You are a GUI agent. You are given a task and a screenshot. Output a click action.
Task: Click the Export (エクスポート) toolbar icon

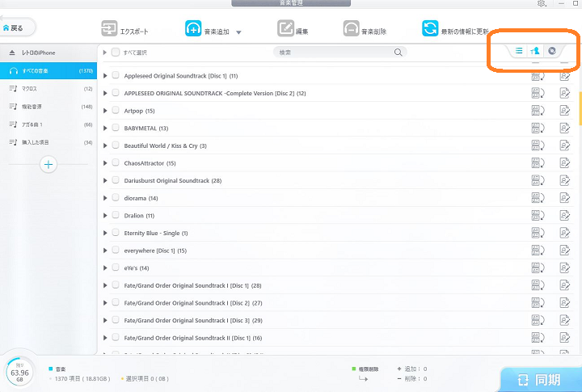tap(109, 28)
